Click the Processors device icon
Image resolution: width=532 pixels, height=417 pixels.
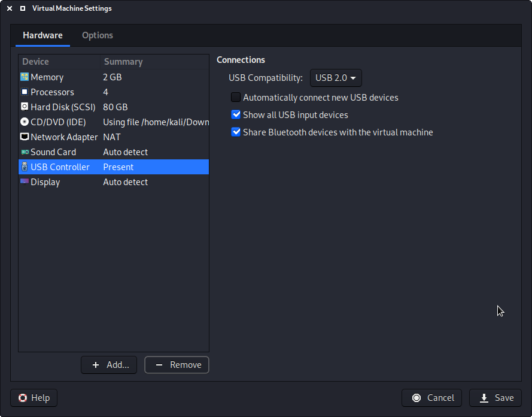pos(25,92)
